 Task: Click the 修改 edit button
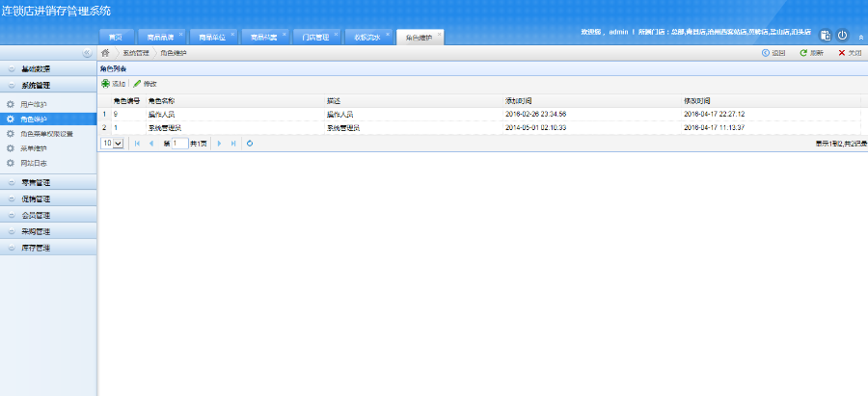coord(146,84)
